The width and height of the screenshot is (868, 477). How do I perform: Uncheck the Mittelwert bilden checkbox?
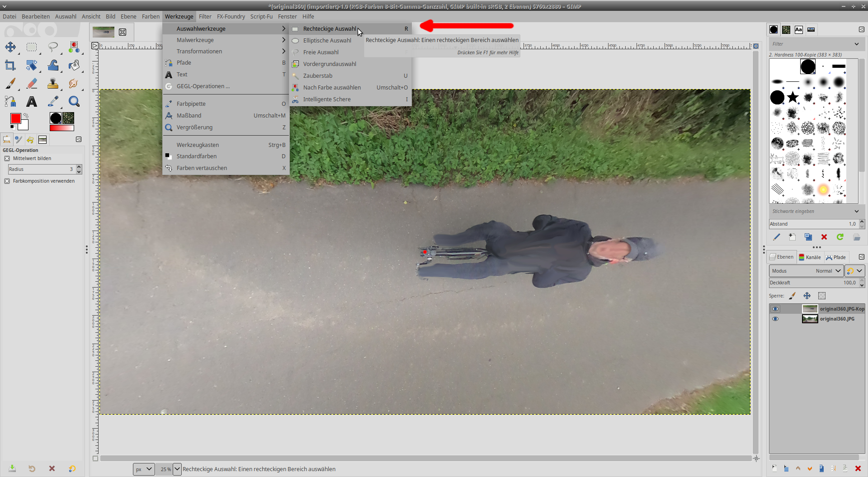pyautogui.click(x=7, y=158)
